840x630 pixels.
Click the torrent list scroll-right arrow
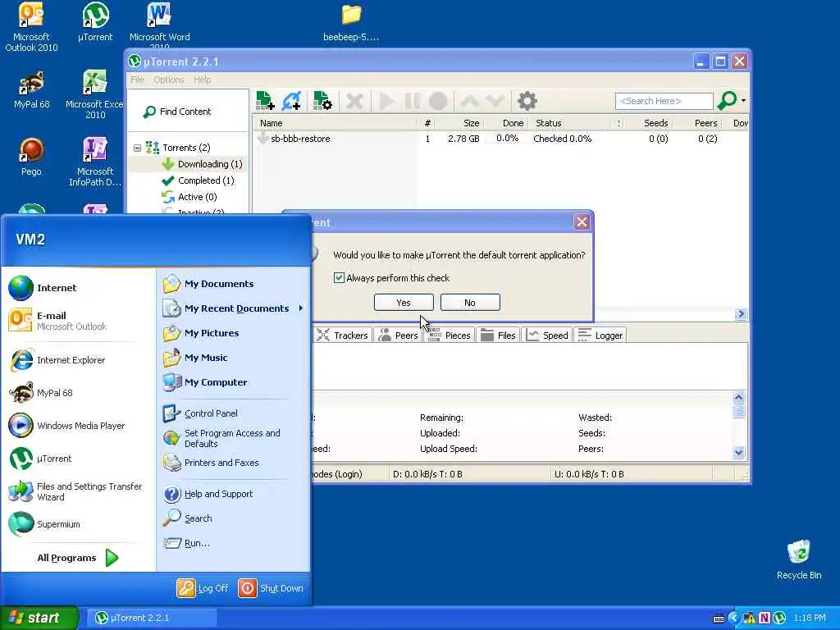point(741,314)
